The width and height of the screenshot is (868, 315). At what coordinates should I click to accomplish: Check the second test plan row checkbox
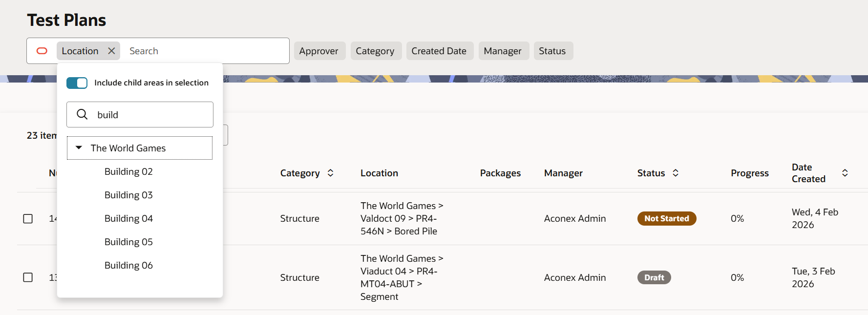[28, 277]
